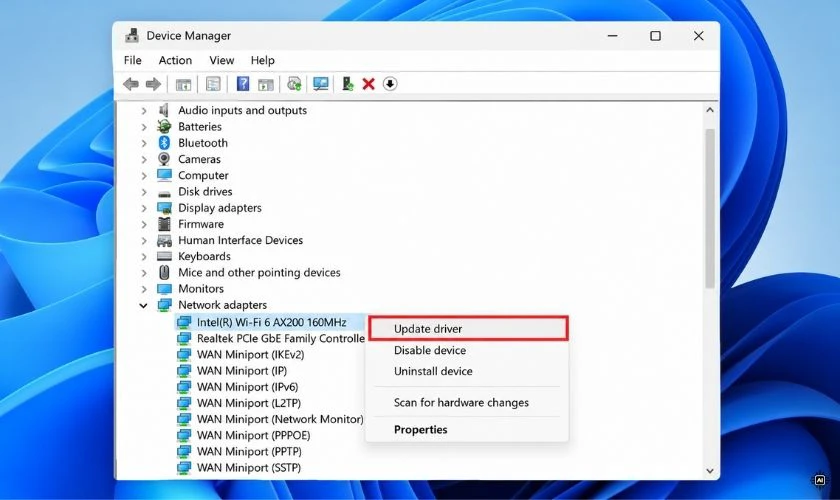Click Show/Hide Console Tree toolbar icon
The height and width of the screenshot is (500, 840).
tap(183, 84)
